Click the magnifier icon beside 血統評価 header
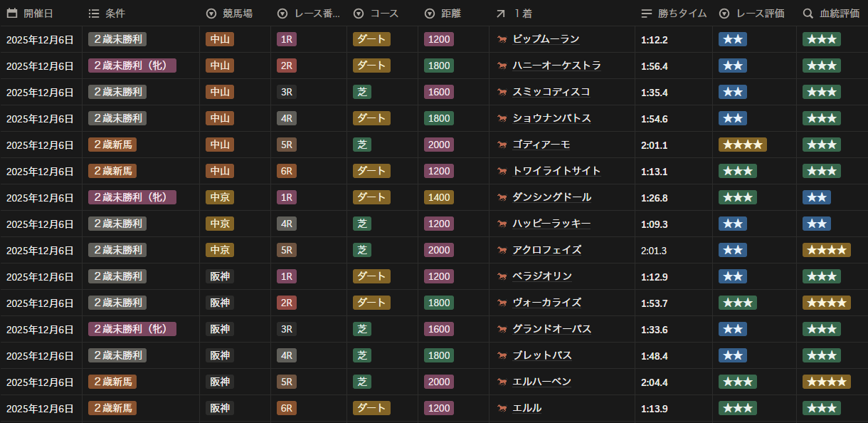Viewport: 868px width, 423px height. tap(808, 14)
